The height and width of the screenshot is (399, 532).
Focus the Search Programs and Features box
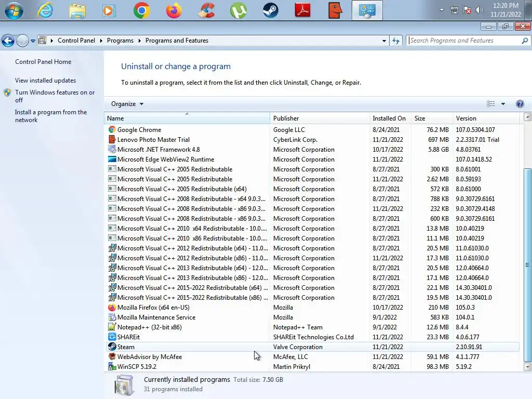(x=463, y=41)
